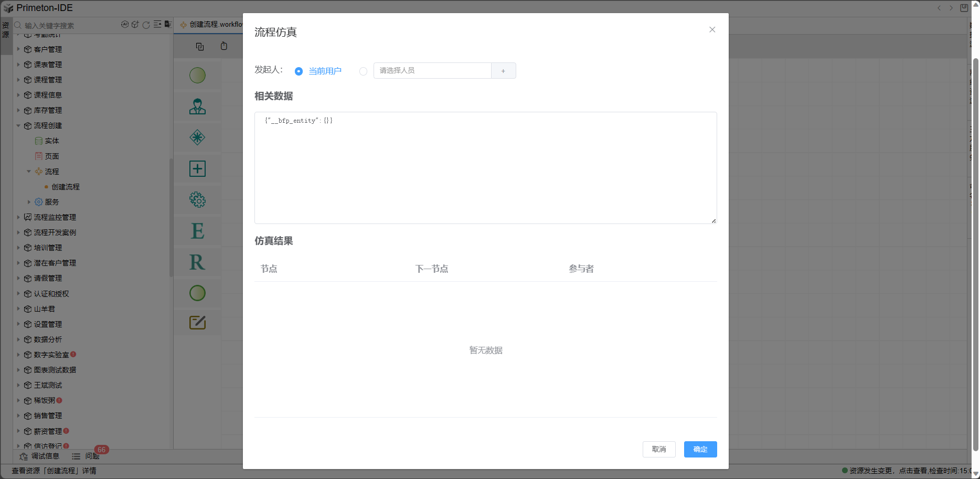Collapse the 流程创建 tree node
The width and height of the screenshot is (980, 479).
tap(18, 126)
